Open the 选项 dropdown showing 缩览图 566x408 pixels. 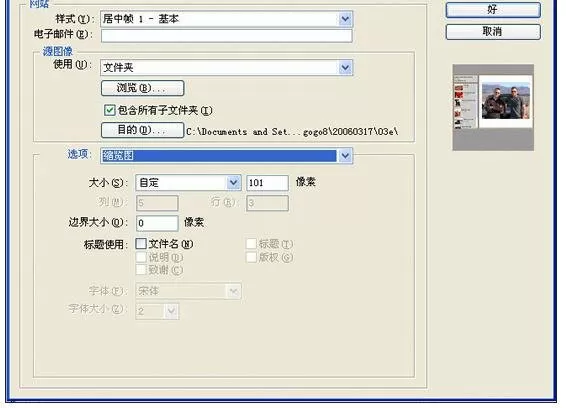click(226, 156)
